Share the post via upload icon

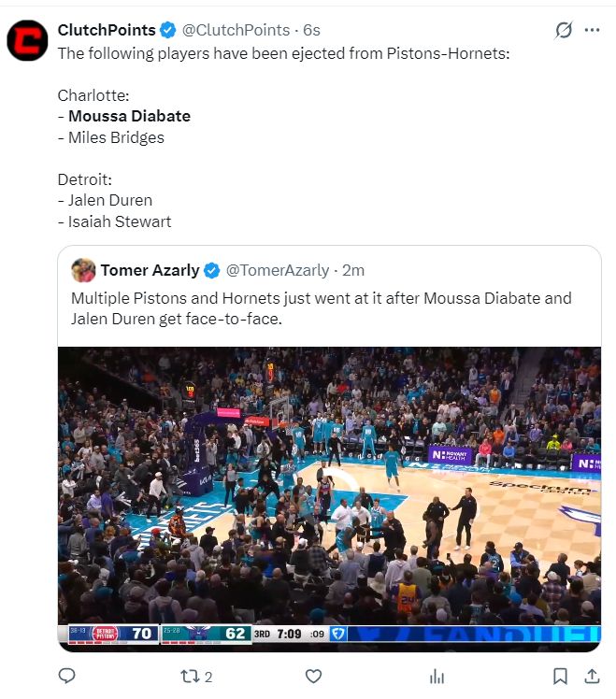pos(592,676)
